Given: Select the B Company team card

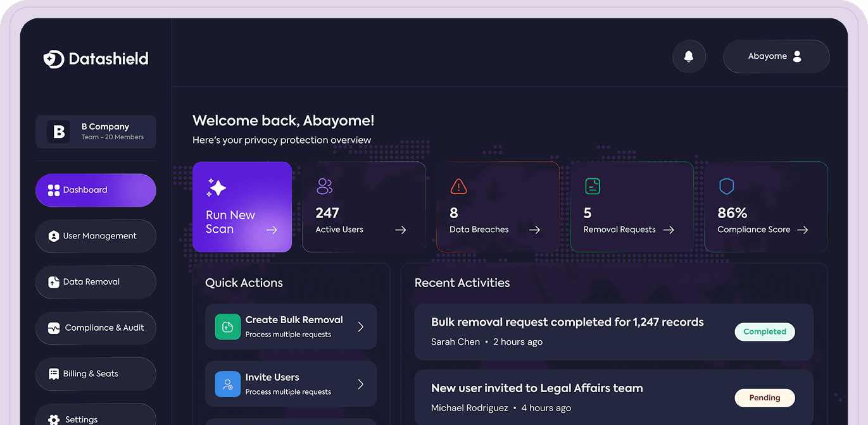Looking at the screenshot, I should point(95,131).
